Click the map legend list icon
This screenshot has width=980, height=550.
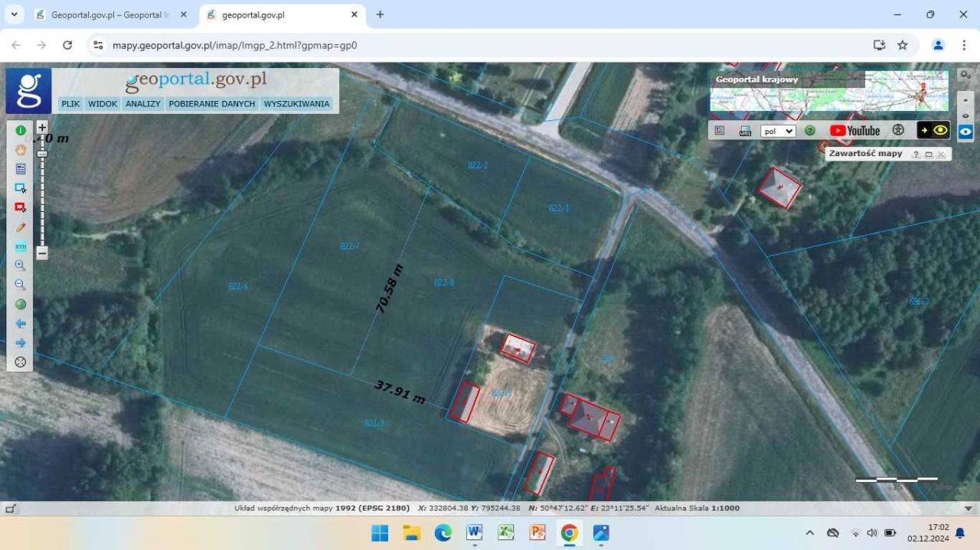tap(720, 131)
